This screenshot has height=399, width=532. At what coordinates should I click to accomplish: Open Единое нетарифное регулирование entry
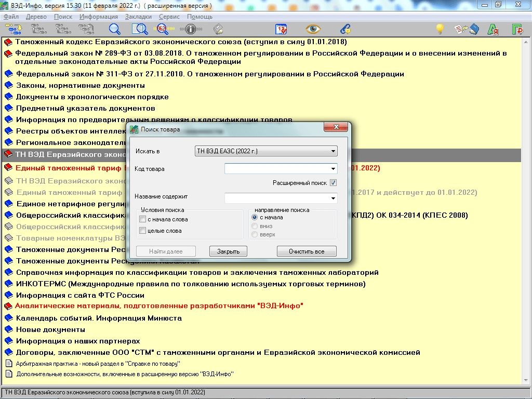[71, 204]
